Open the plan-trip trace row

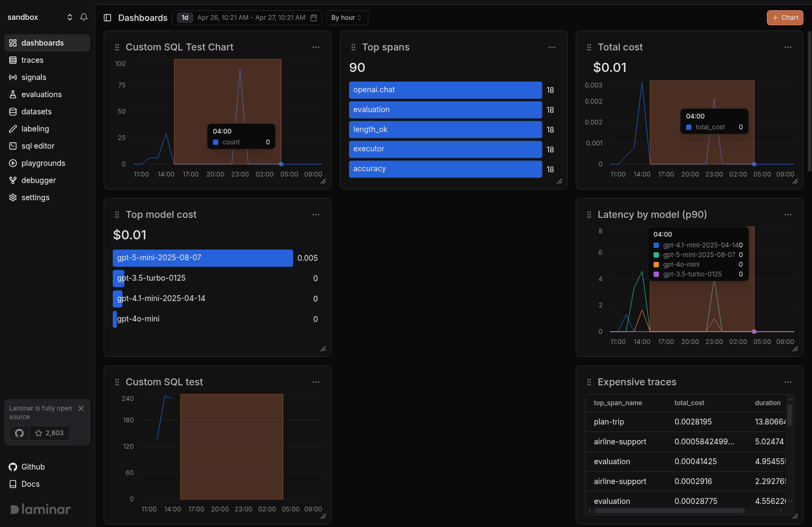pos(686,422)
